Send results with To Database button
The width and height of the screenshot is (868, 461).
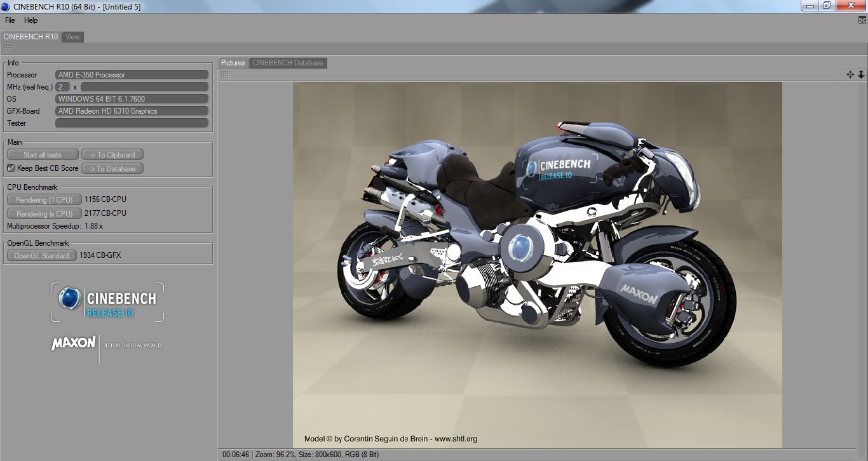[112, 168]
